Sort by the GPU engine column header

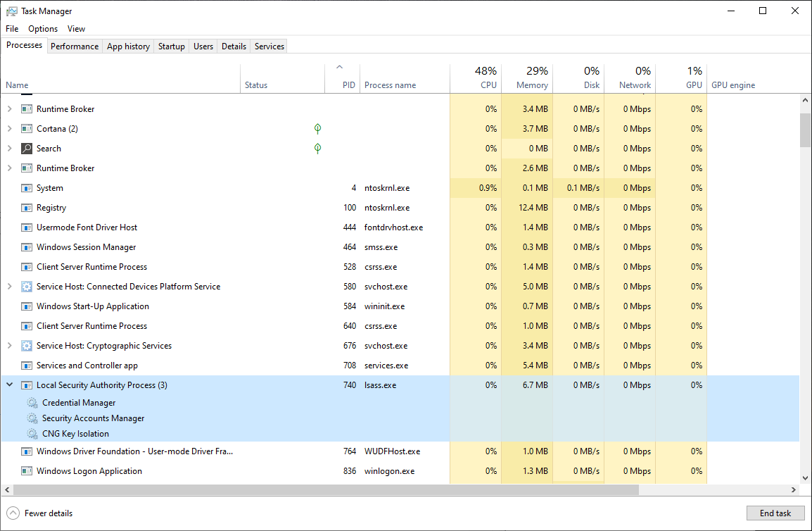(x=753, y=77)
